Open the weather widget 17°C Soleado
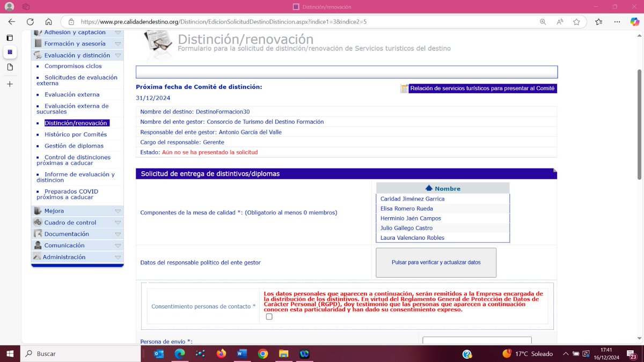 526,354
